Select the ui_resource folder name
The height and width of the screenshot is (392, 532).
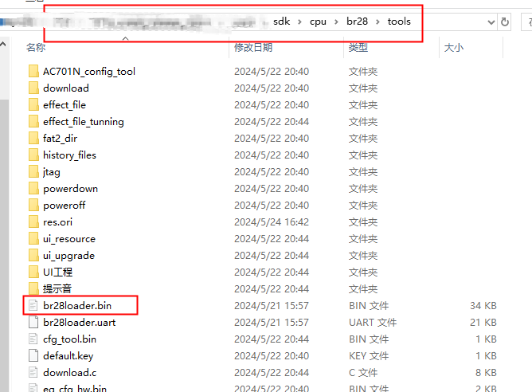point(69,239)
